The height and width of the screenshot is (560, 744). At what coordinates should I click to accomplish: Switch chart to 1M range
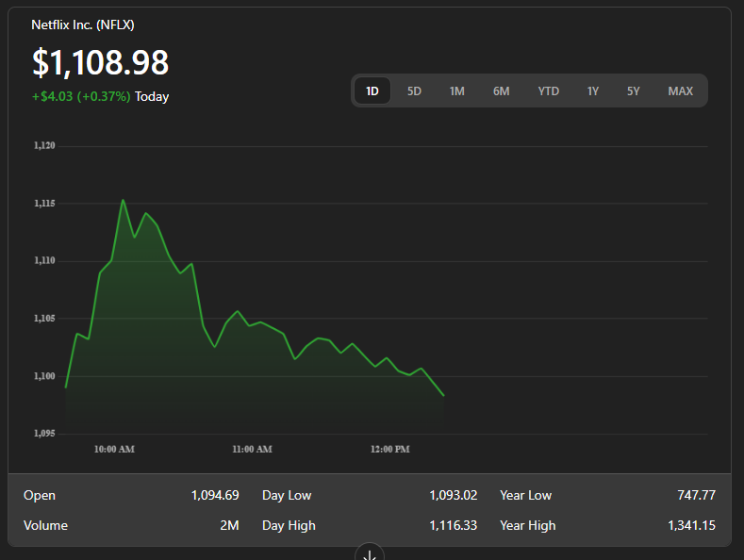coord(457,91)
